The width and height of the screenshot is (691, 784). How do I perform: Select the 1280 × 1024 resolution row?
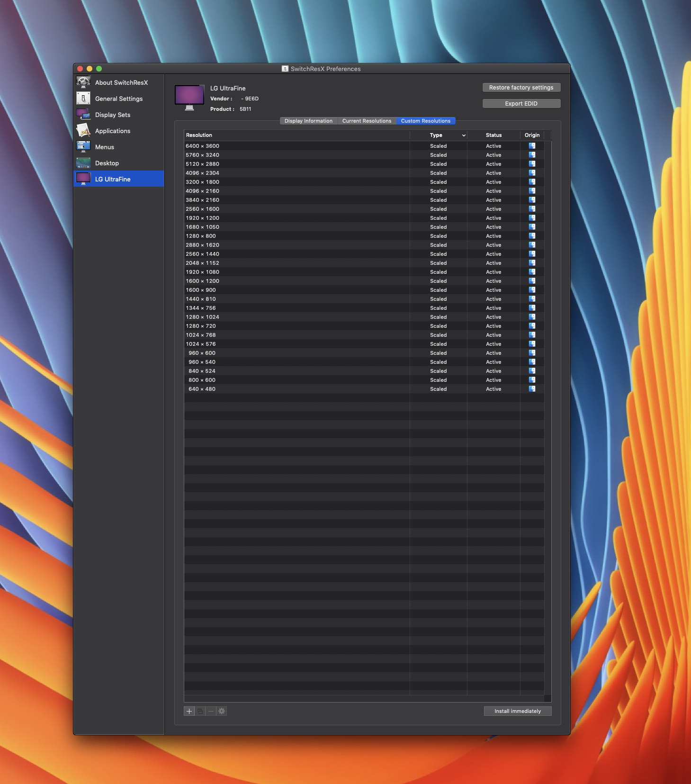(364, 317)
